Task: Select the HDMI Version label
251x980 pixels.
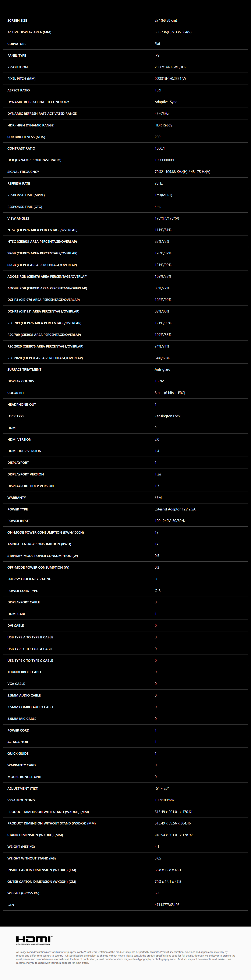Action: pyautogui.click(x=19, y=439)
